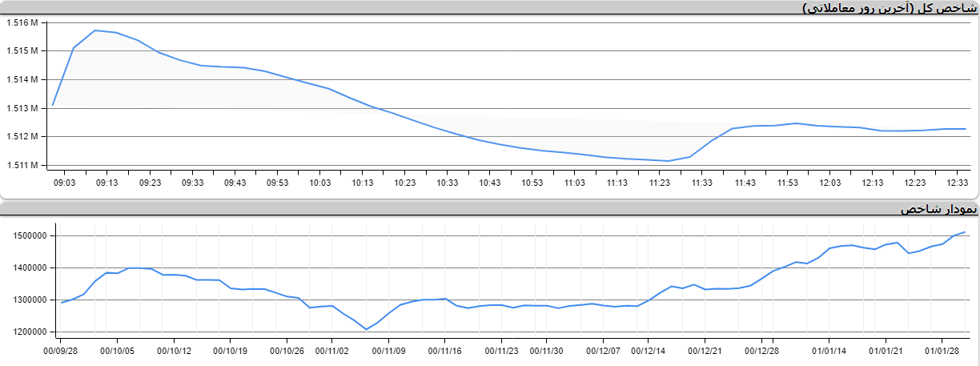Click the intraday line lowest point near 11:23
Viewport: 980px width, 366px height.
click(x=669, y=161)
